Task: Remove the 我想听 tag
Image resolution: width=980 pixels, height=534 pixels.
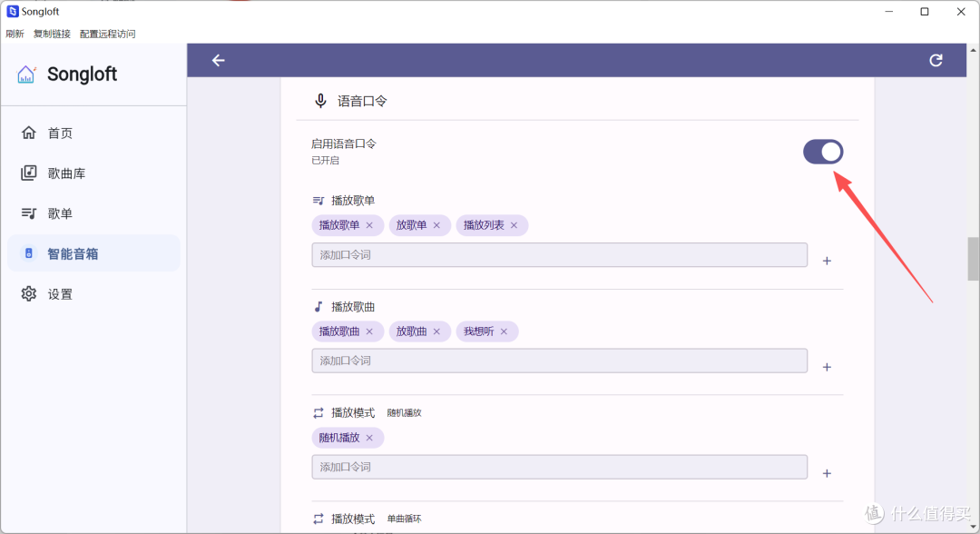Action: (504, 331)
